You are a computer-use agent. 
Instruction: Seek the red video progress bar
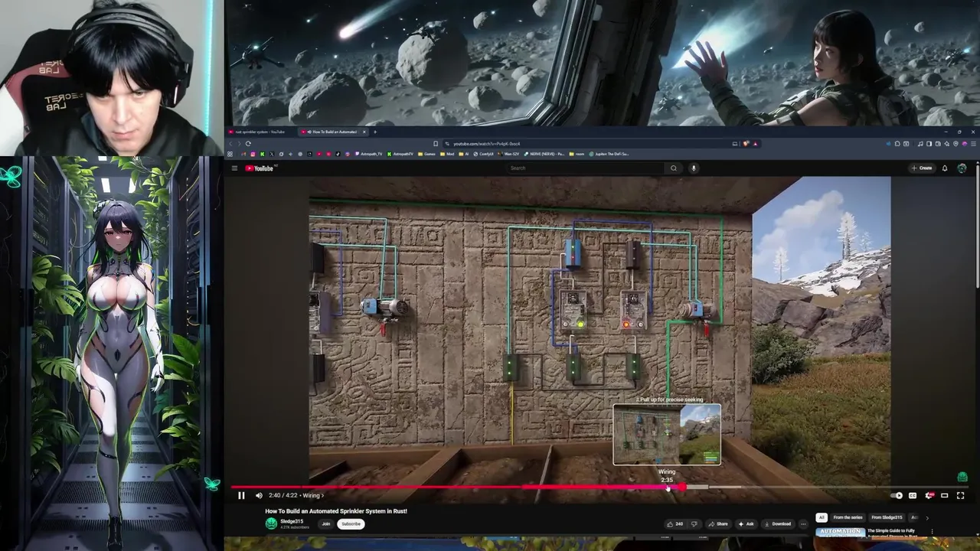pyautogui.click(x=456, y=487)
